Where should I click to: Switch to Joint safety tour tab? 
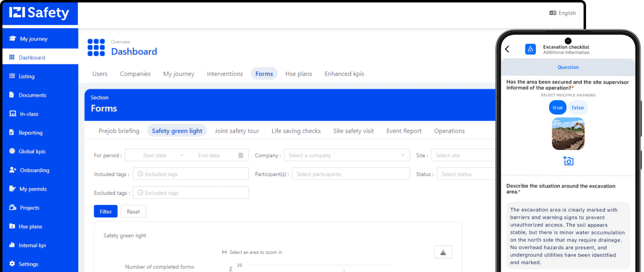click(237, 131)
